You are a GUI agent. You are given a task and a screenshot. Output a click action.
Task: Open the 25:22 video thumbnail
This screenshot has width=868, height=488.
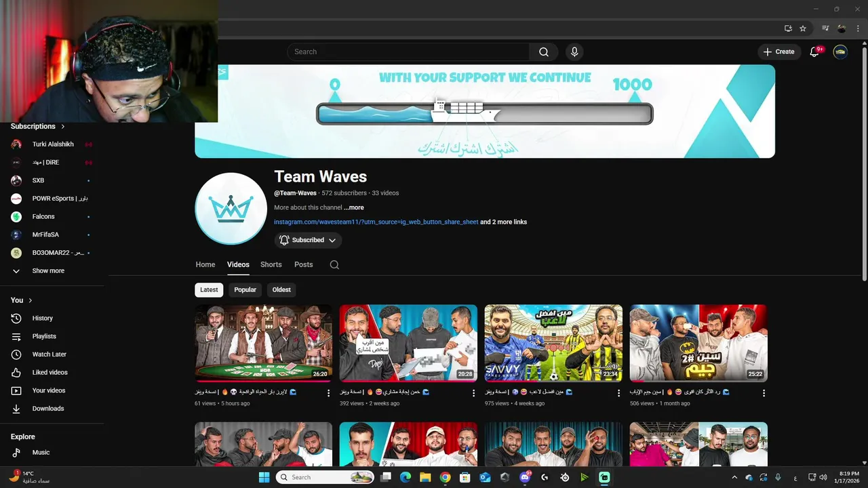pos(698,343)
